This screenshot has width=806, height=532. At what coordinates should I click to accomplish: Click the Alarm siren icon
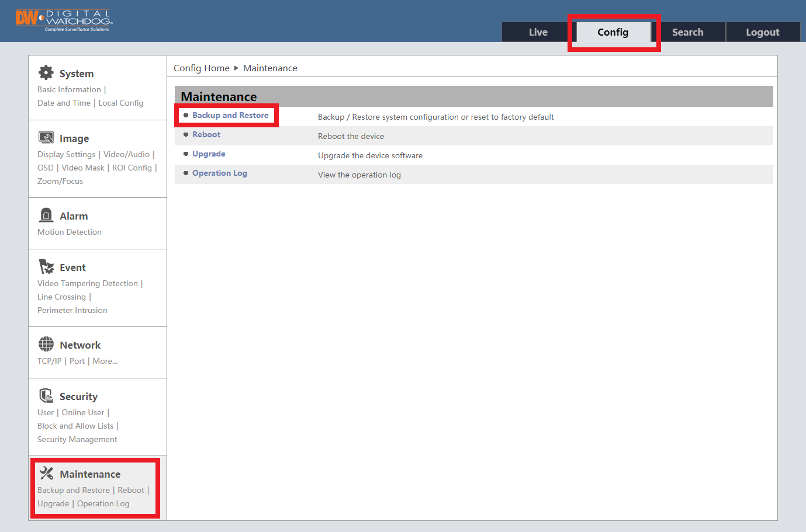46,215
